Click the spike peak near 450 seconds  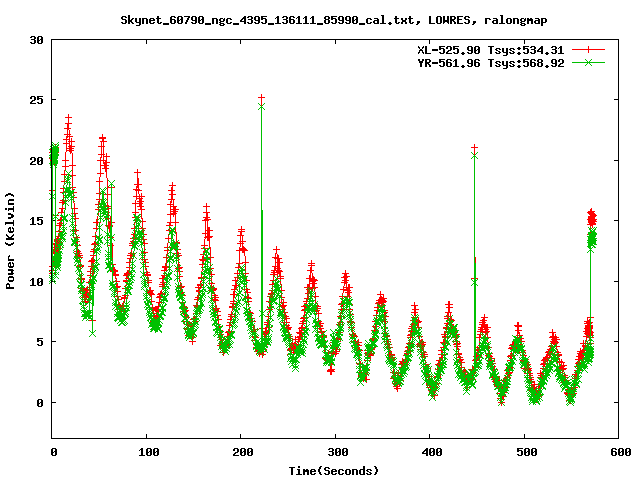tap(474, 148)
